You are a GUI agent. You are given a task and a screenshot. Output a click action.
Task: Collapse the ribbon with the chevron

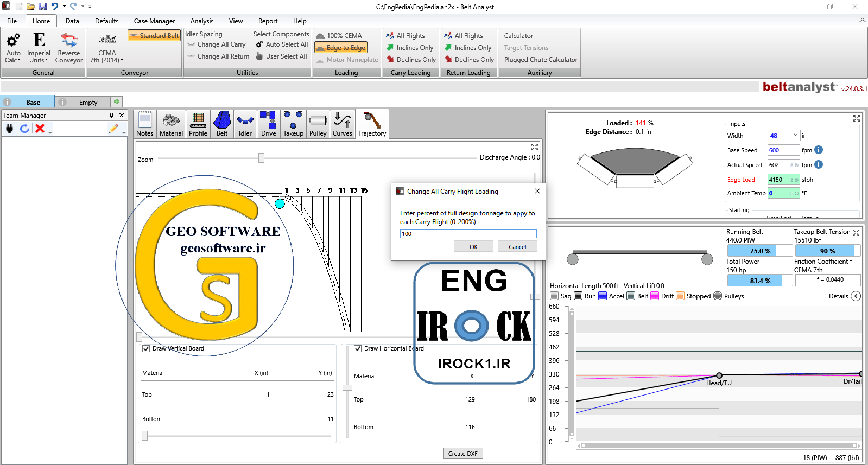[x=862, y=20]
